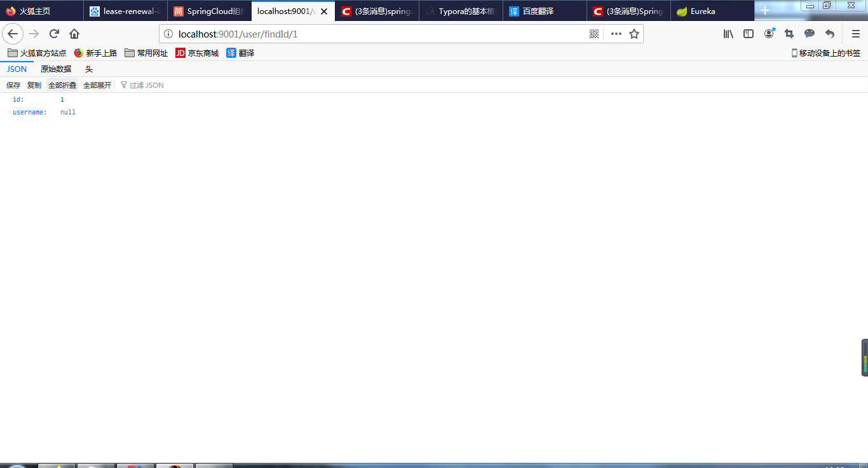Click the volume meter widget at right edge

pos(865,358)
